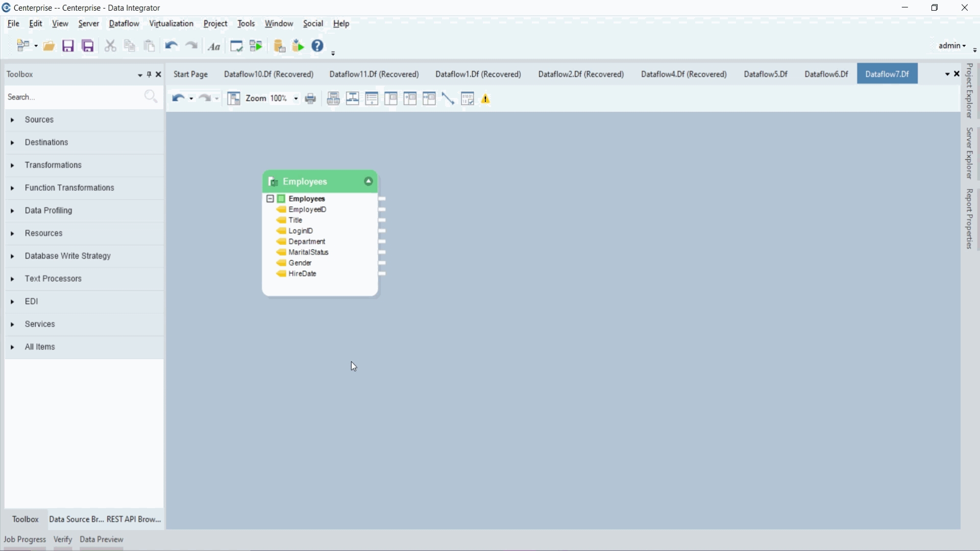Click the Auto Layout diagram icon
This screenshot has height=551, width=980.
[233, 98]
